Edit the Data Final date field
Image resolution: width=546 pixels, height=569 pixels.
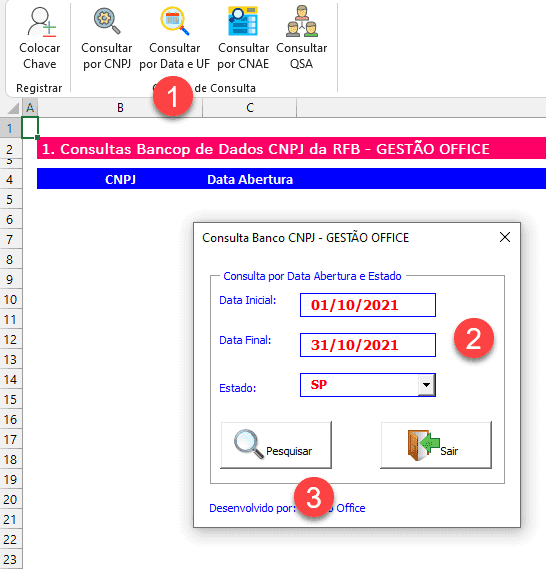click(368, 345)
